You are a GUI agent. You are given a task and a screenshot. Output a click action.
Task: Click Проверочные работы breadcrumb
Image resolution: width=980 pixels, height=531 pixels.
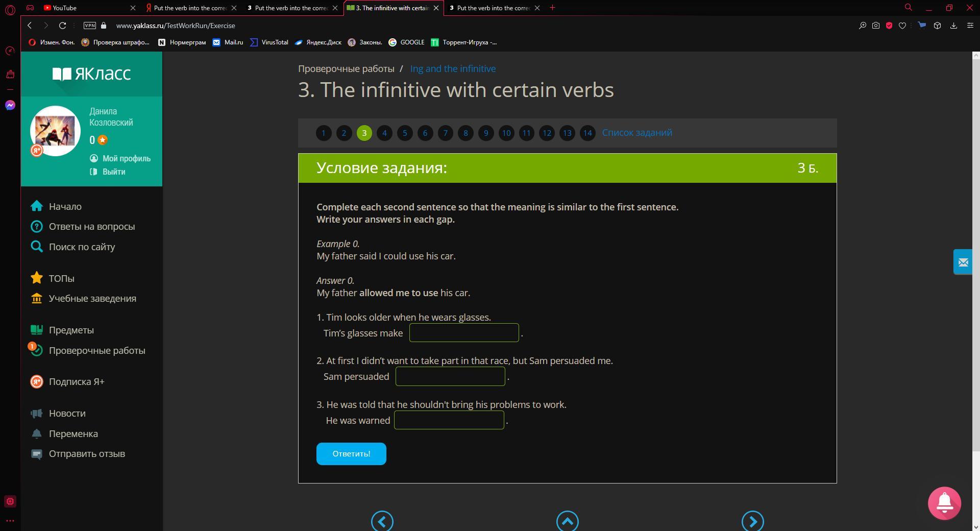(x=346, y=68)
